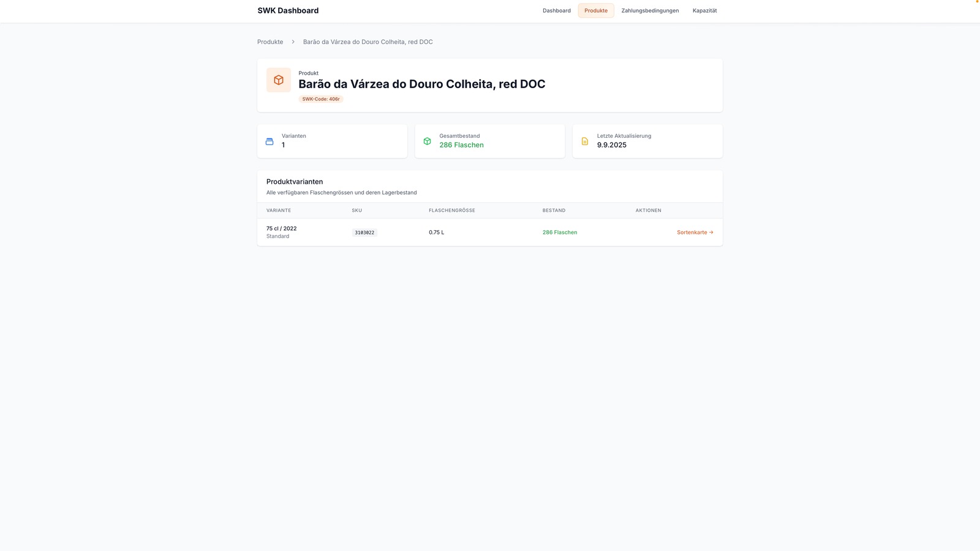Switch to the Kapazität page
Viewport: 980px width, 551px height.
coord(704,10)
